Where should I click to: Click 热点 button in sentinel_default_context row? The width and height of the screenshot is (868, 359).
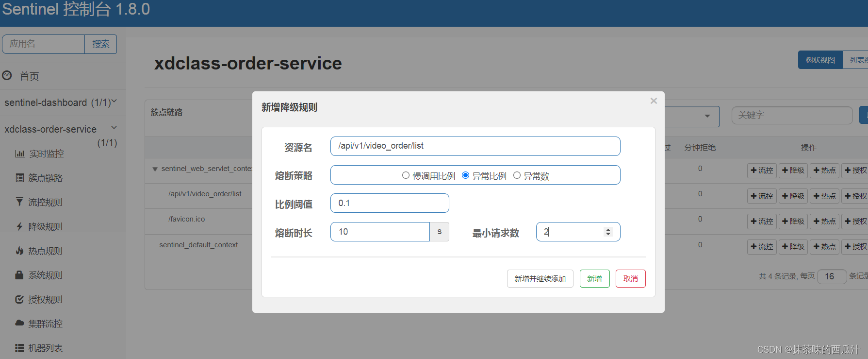pos(824,246)
